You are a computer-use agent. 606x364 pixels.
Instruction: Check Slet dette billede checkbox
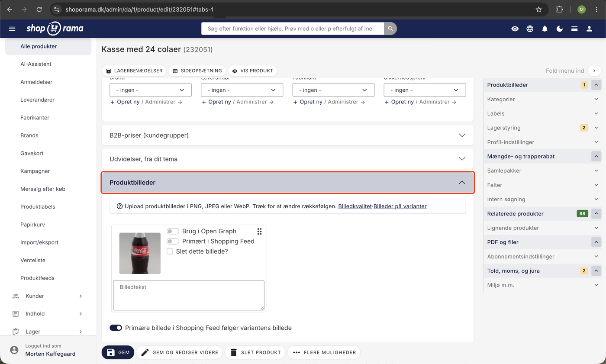(170, 251)
